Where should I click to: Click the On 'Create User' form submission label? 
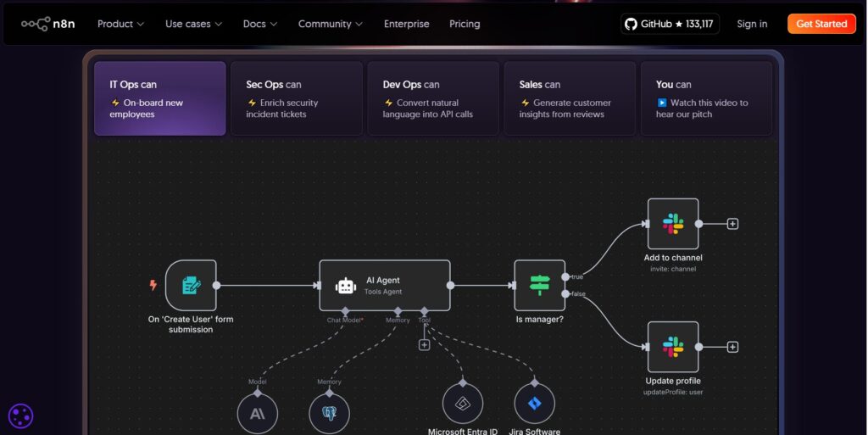click(191, 324)
